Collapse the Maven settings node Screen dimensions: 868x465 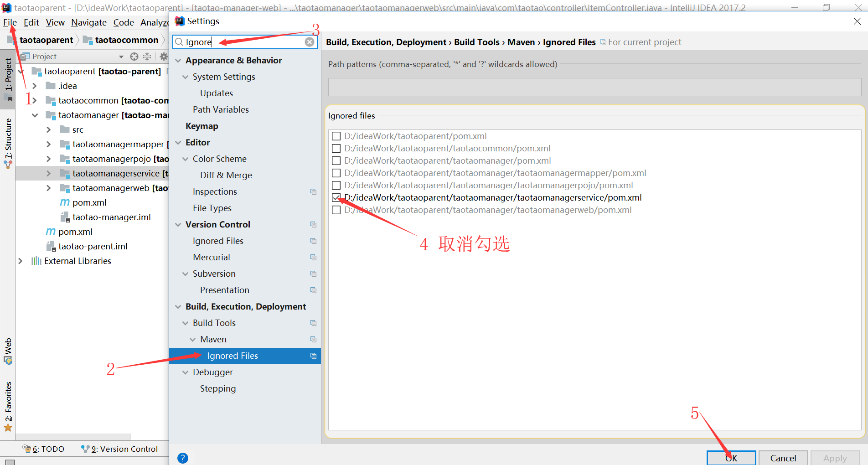(x=193, y=340)
